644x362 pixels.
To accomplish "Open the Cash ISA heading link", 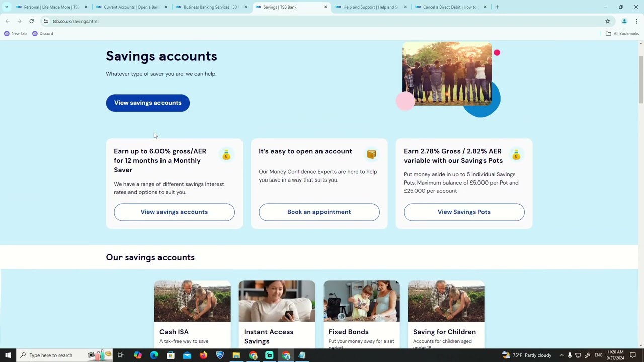I will (x=174, y=332).
